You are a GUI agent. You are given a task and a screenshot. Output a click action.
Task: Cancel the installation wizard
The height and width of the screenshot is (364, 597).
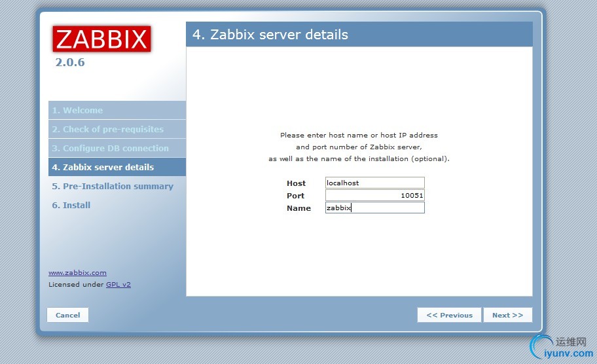(68, 315)
